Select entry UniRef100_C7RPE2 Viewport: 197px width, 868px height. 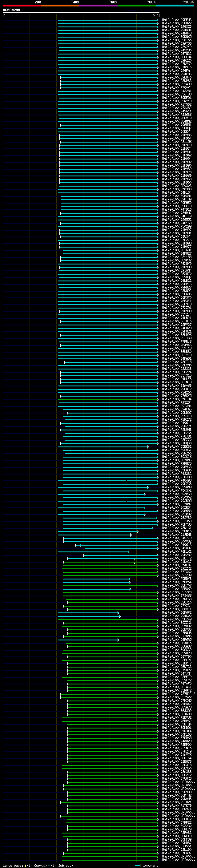pyautogui.click(x=177, y=822)
